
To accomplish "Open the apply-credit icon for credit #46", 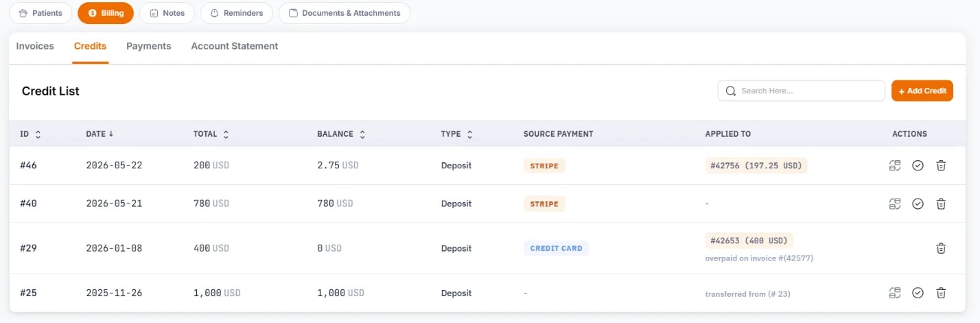I will point(894,166).
